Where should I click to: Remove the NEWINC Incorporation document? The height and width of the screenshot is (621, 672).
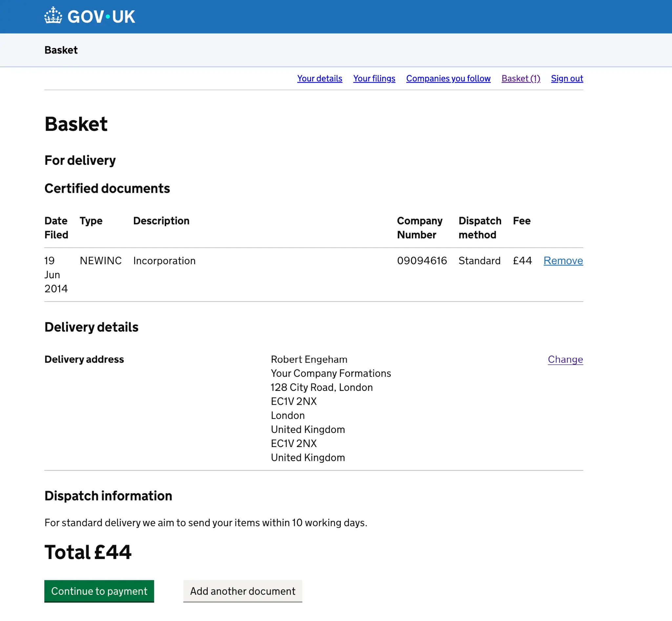click(x=563, y=261)
